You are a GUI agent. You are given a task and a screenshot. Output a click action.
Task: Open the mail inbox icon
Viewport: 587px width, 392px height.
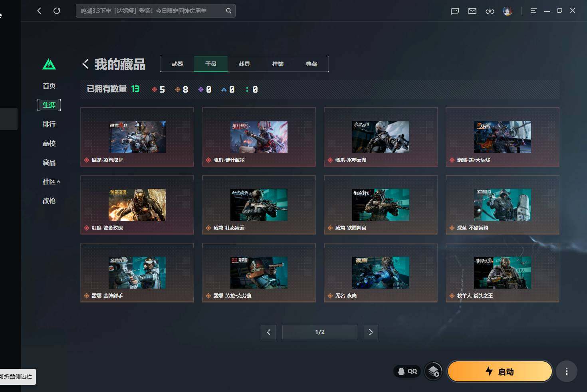tap(472, 11)
